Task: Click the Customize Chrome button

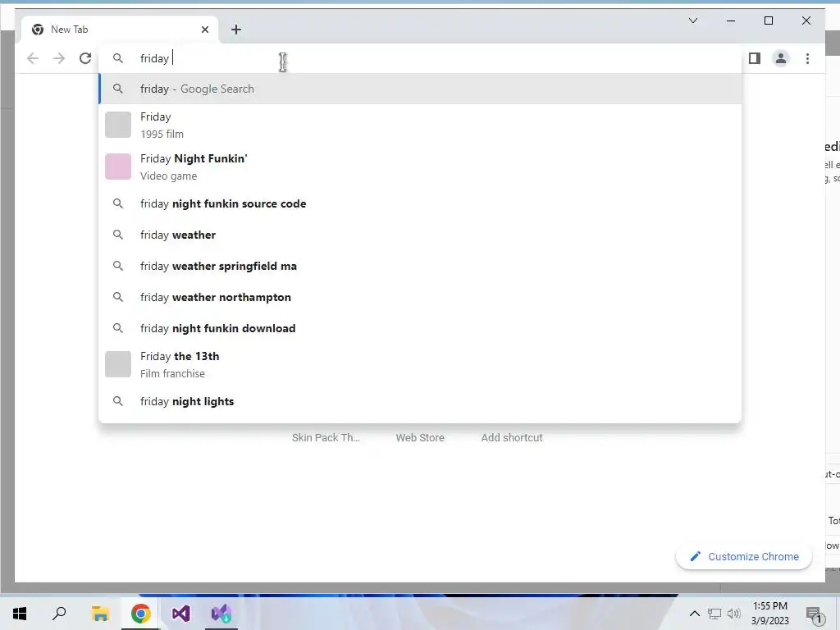Action: click(x=743, y=557)
